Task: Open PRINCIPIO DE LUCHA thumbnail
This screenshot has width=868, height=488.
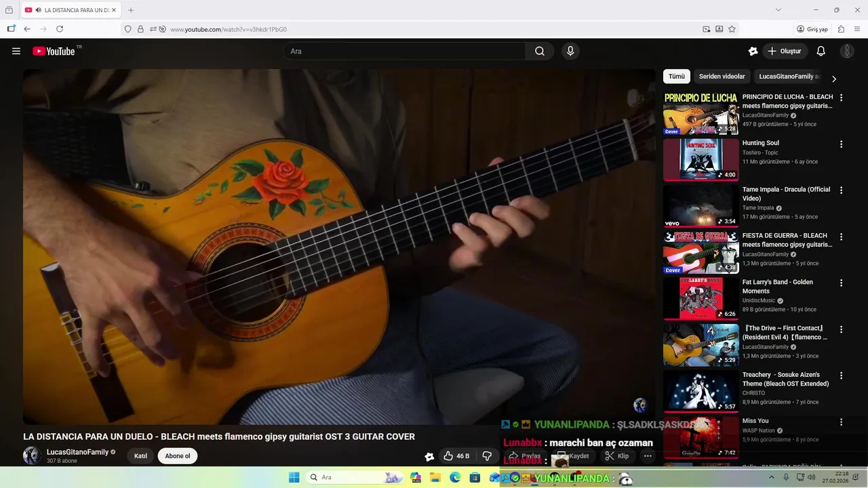Action: click(701, 114)
